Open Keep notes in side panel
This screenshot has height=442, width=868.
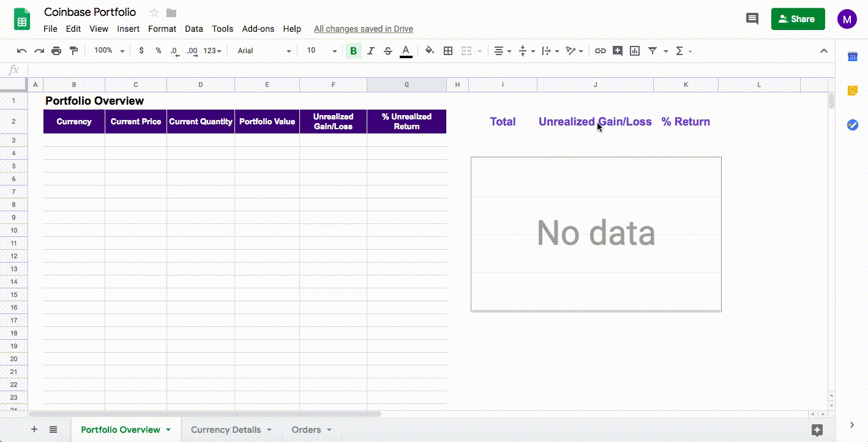point(852,91)
